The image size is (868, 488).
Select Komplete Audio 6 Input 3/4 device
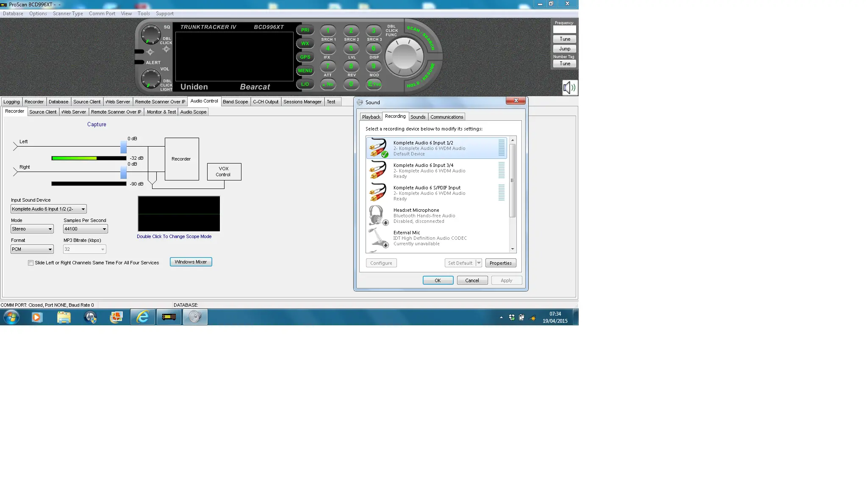(x=436, y=171)
